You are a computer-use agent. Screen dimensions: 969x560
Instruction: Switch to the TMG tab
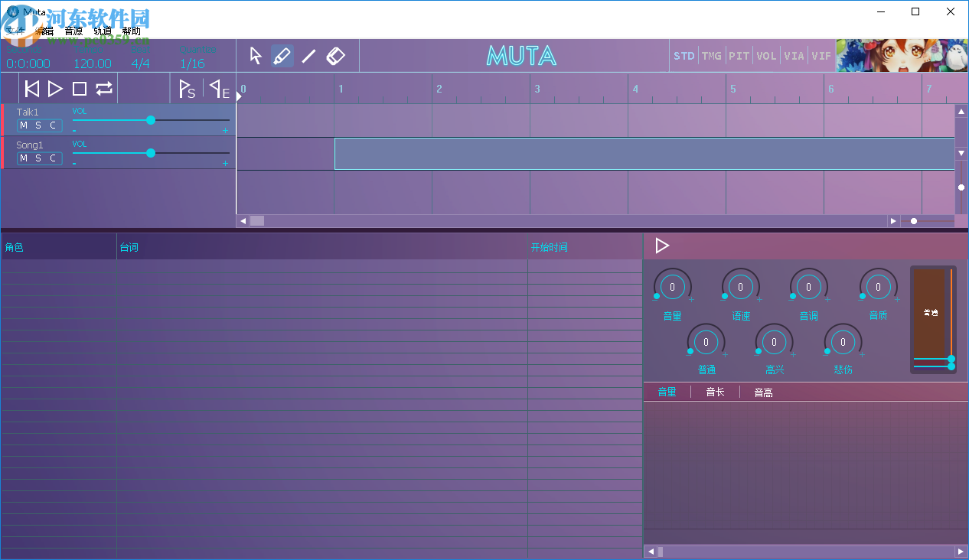tap(711, 55)
